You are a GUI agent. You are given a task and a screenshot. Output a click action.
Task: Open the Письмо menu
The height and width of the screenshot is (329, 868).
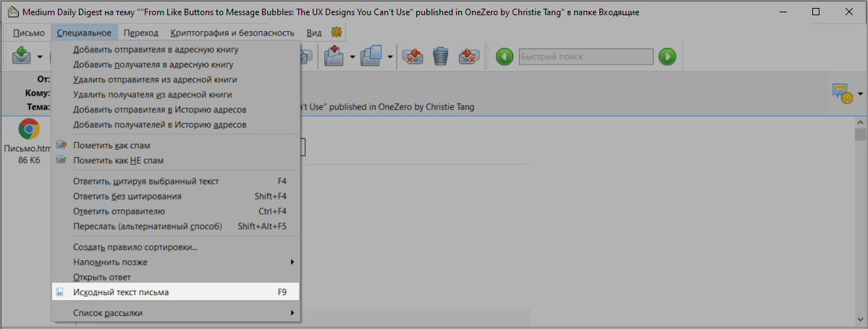tap(29, 33)
